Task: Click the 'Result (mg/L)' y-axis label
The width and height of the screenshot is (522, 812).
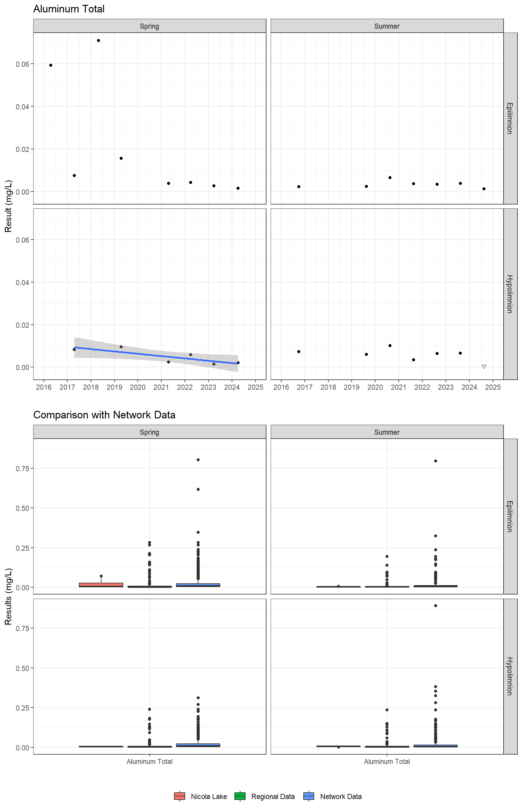Action: click(x=8, y=206)
